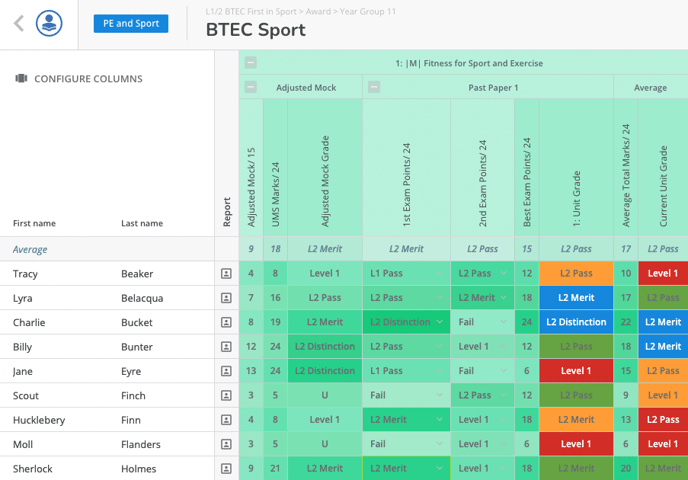The width and height of the screenshot is (688, 480).
Task: Click the PE and Sport button
Action: pyautogui.click(x=131, y=24)
